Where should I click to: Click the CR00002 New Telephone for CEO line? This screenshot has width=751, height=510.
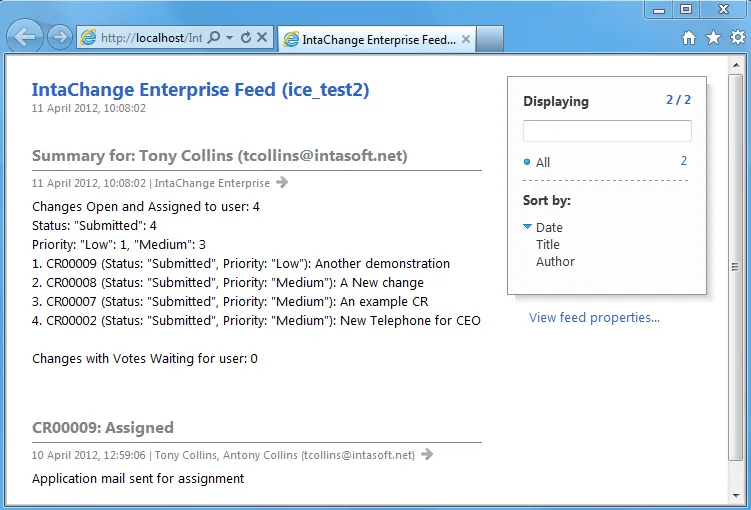coord(256,320)
